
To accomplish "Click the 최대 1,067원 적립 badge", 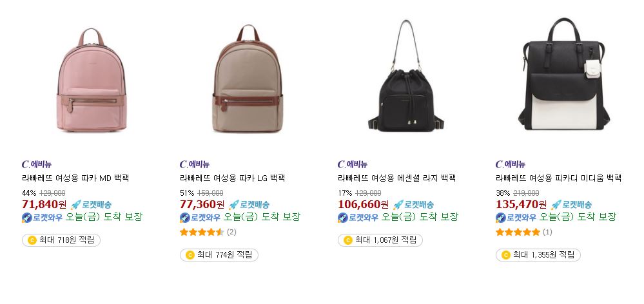I will pos(380,240).
